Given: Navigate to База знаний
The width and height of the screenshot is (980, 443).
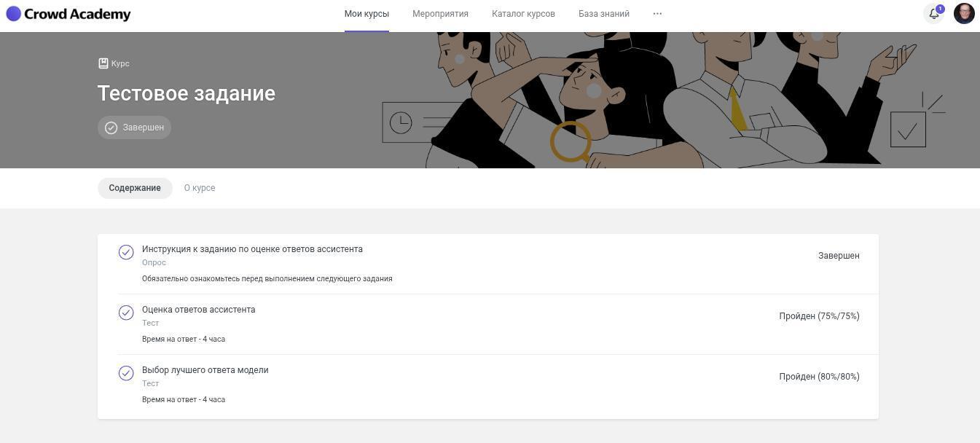Looking at the screenshot, I should click(603, 14).
